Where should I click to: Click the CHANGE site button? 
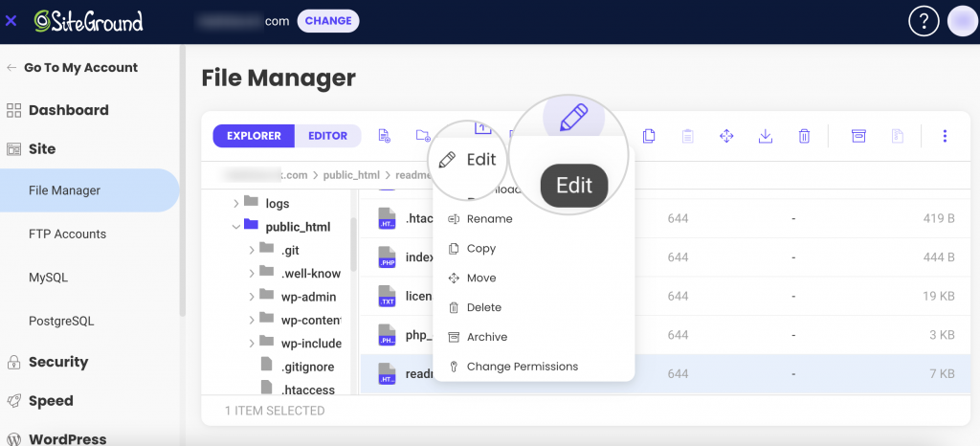(x=328, y=21)
